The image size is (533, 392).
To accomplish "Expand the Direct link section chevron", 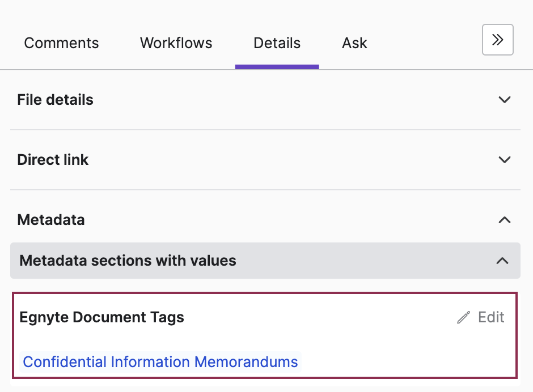I will [505, 160].
